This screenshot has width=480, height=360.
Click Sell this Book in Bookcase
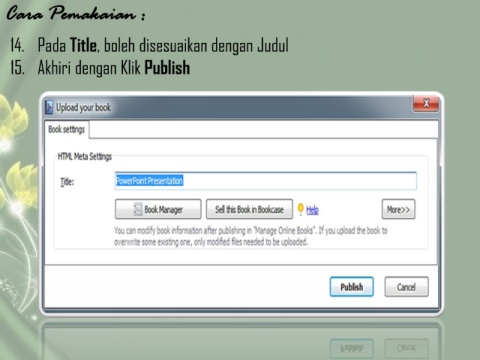pyautogui.click(x=249, y=209)
